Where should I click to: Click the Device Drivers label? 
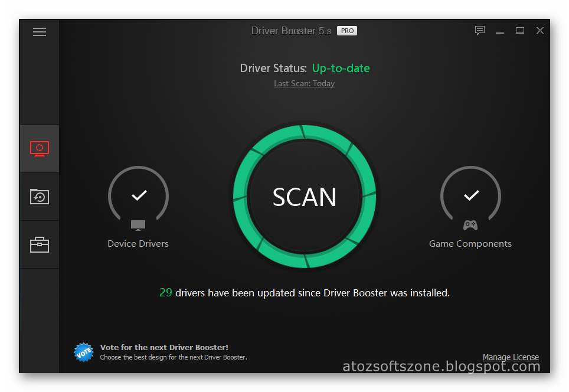click(x=138, y=244)
